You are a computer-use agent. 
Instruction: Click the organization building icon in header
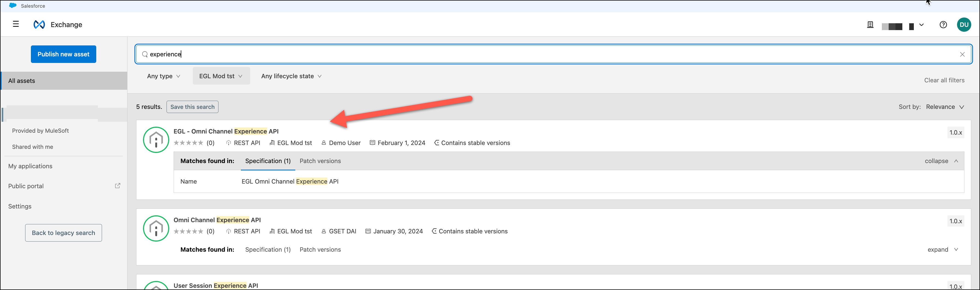pos(870,25)
